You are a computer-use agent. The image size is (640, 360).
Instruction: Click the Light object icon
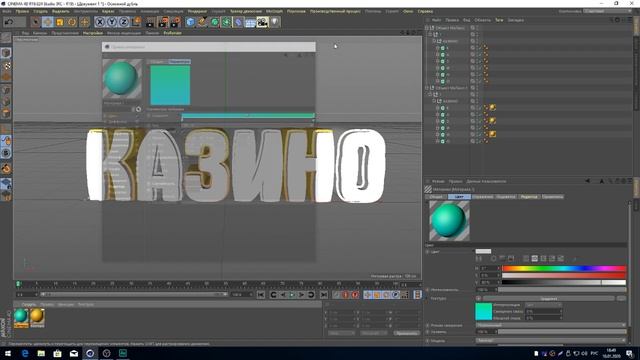[275, 22]
